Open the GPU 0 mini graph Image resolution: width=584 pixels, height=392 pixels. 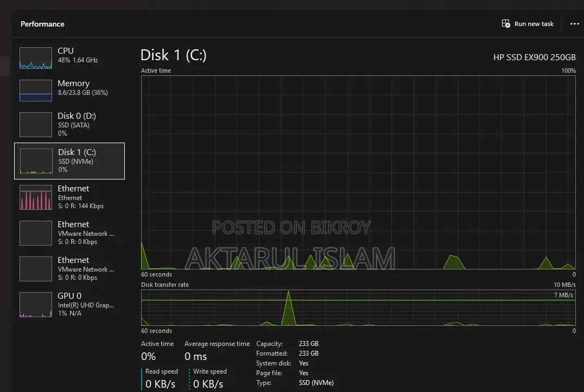pos(36,305)
